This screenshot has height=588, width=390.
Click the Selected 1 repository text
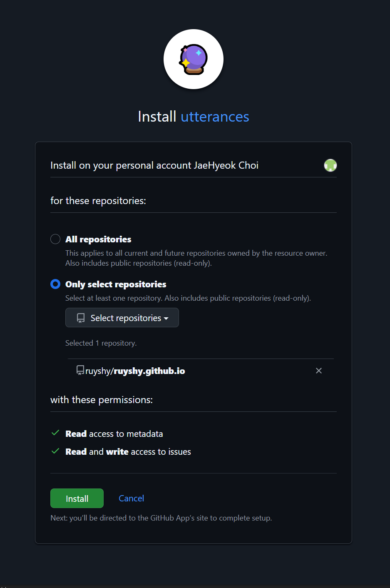[x=101, y=343]
